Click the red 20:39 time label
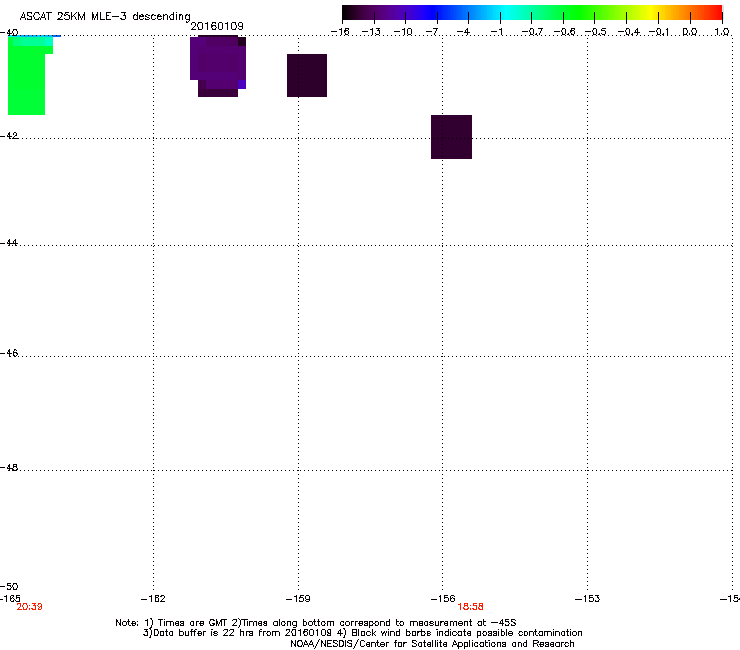This screenshot has height=650, width=740. pyautogui.click(x=29, y=607)
